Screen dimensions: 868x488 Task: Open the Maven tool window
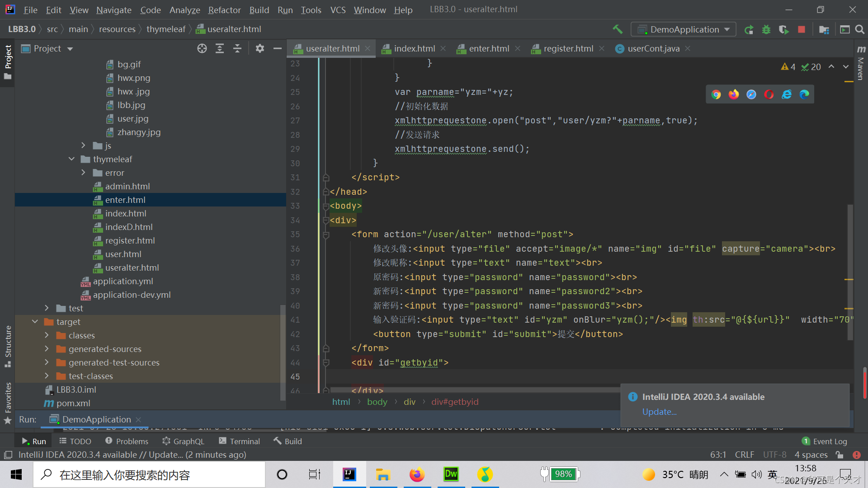(861, 63)
